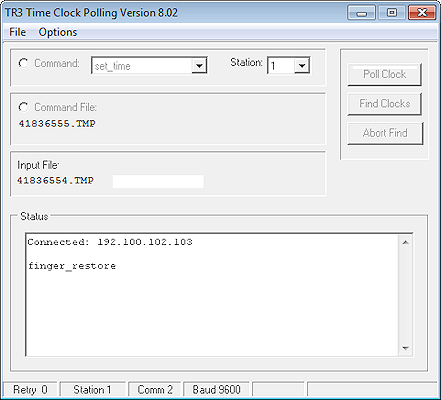Screen dimensions: 441x400
Task: Open the File menu
Action: click(17, 32)
